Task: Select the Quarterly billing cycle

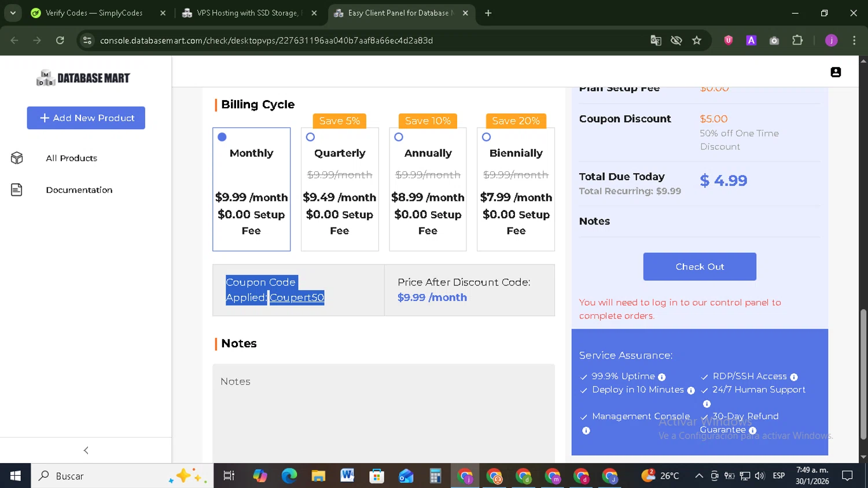Action: 311,137
